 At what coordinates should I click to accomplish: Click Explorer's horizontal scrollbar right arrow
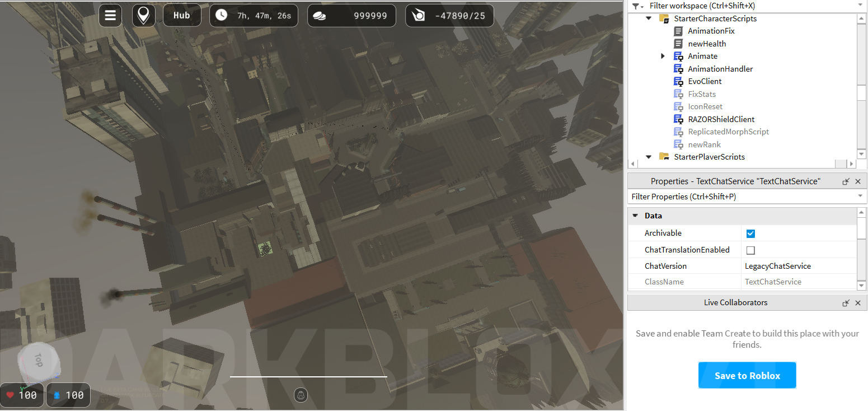pos(851,164)
